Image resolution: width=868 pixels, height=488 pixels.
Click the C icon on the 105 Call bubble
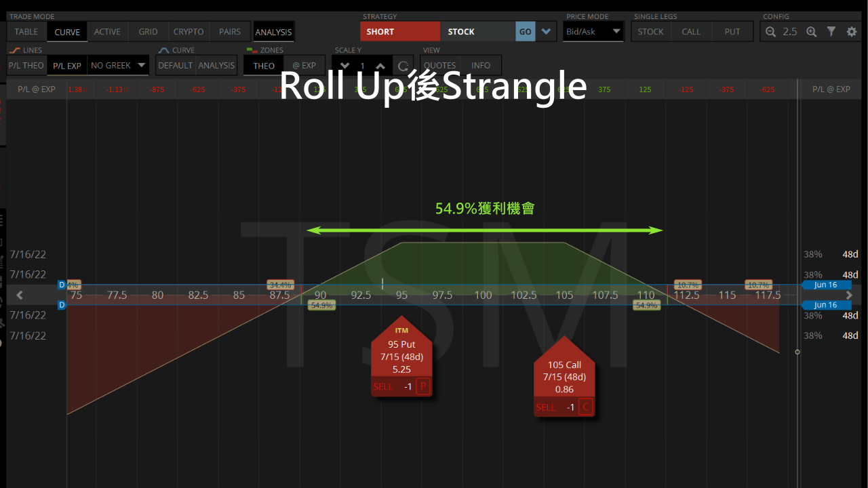click(x=585, y=407)
